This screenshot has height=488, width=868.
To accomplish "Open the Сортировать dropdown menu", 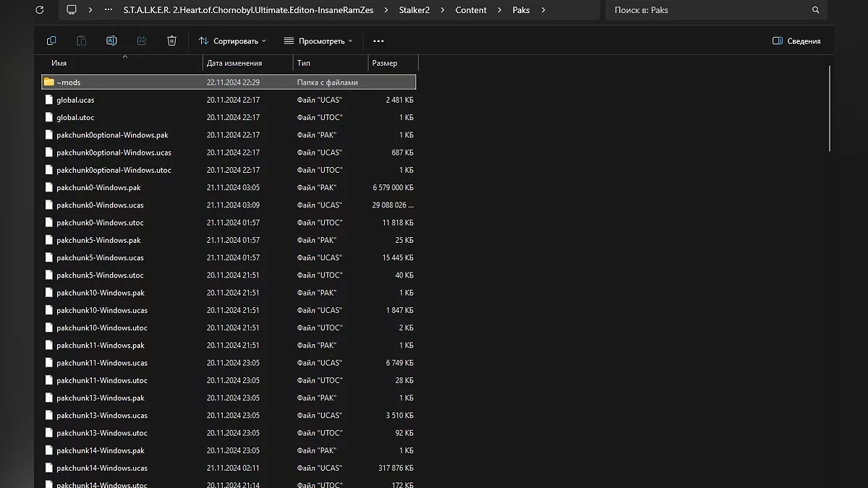I will [232, 41].
